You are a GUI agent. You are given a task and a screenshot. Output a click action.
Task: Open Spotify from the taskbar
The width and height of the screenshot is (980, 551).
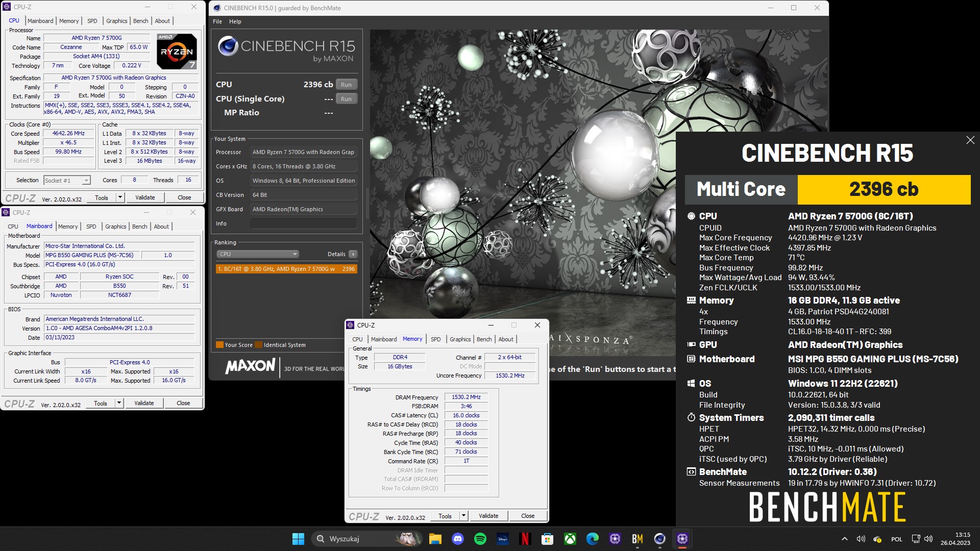coord(480,539)
